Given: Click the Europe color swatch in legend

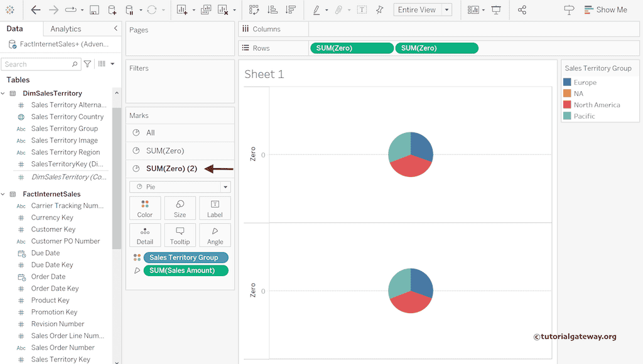Looking at the screenshot, I should point(567,82).
